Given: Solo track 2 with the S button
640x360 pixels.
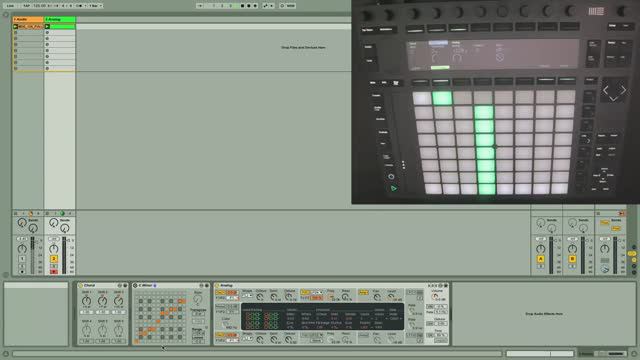Looking at the screenshot, I should [x=53, y=266].
